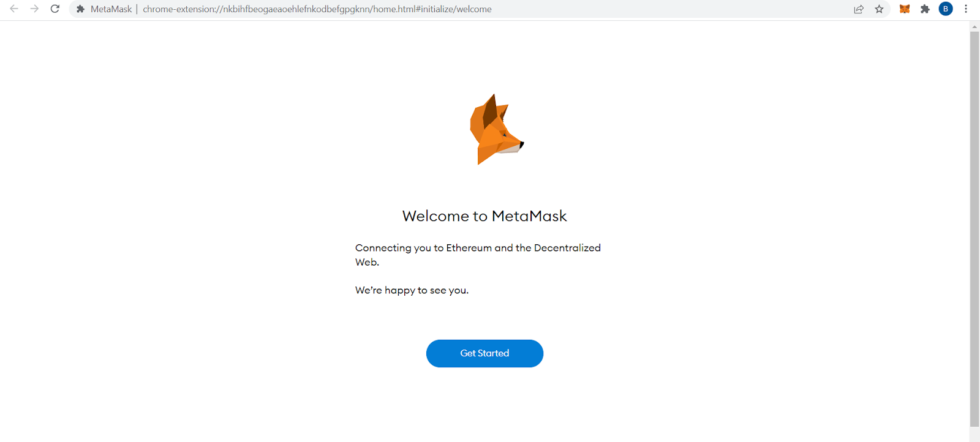
Task: Click the MetaMask fox logo image
Action: [x=496, y=129]
